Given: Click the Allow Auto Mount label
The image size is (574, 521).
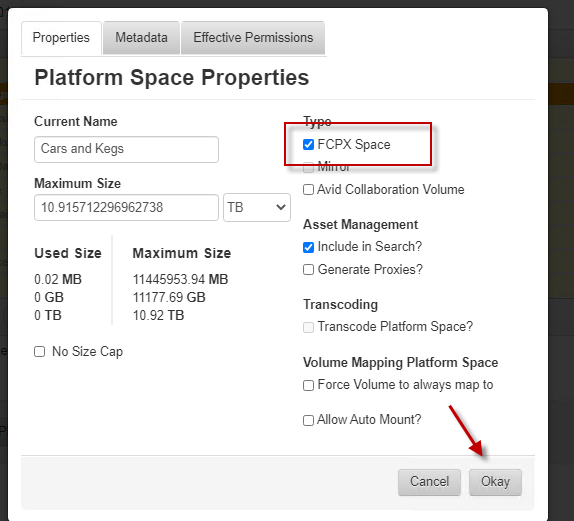Looking at the screenshot, I should click(x=369, y=420).
